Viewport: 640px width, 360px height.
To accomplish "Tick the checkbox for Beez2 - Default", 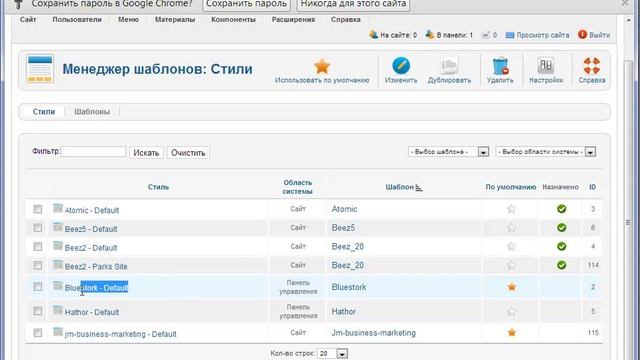I will [x=38, y=247].
